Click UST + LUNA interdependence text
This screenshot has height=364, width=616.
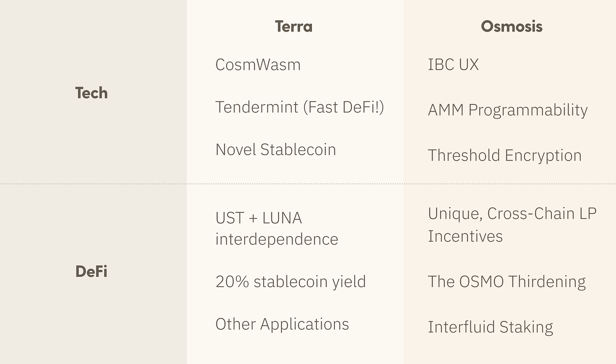click(277, 229)
